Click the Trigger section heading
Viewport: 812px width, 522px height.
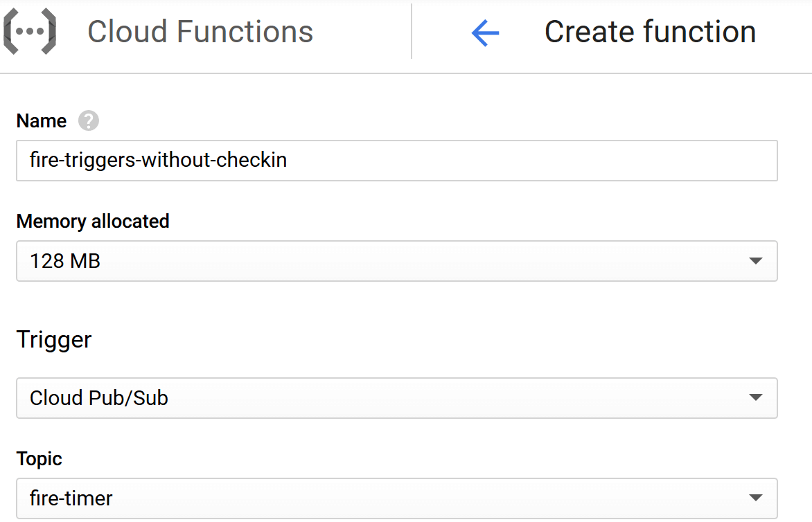click(x=54, y=340)
